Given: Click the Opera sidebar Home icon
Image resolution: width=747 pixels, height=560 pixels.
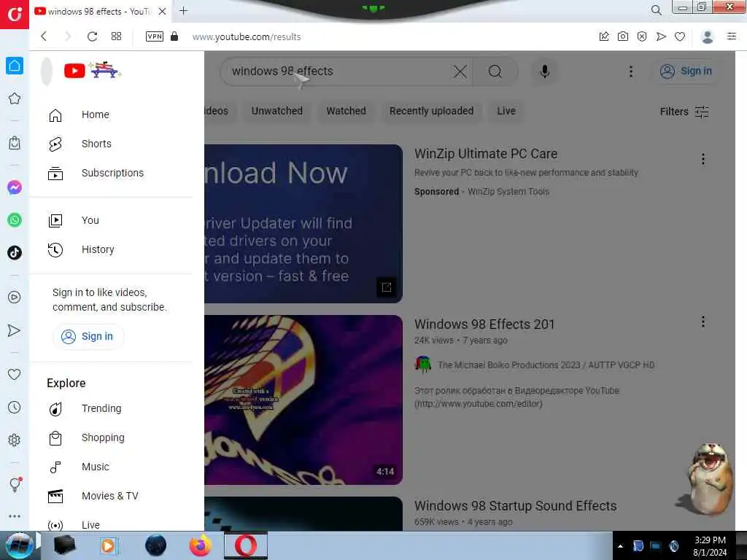Looking at the screenshot, I should pyautogui.click(x=15, y=66).
